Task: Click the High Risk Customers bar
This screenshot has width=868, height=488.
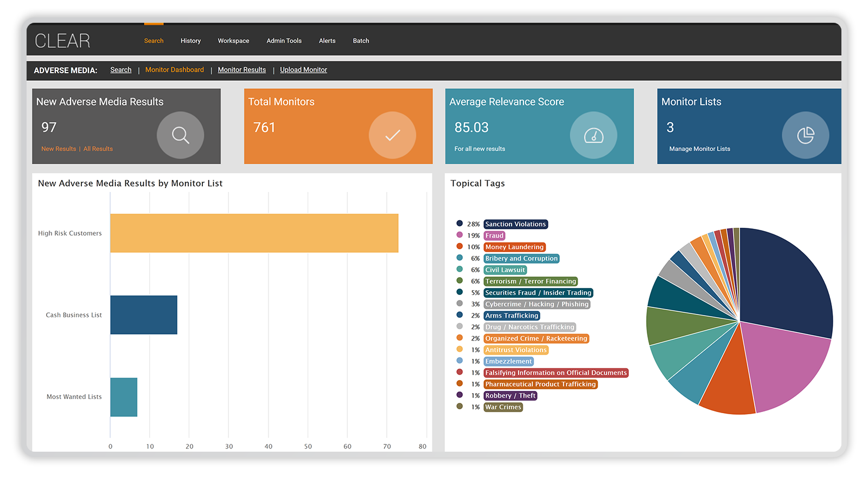Action: pyautogui.click(x=254, y=233)
